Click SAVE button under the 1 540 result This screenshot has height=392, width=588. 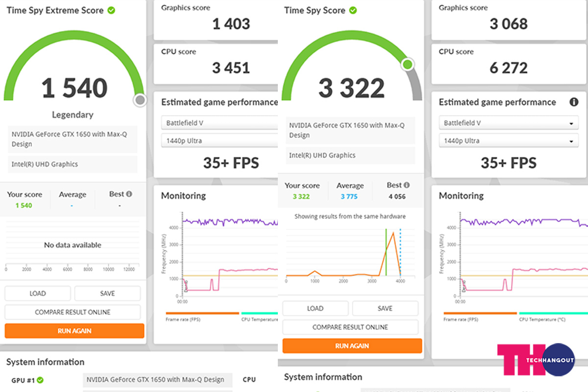(x=107, y=294)
